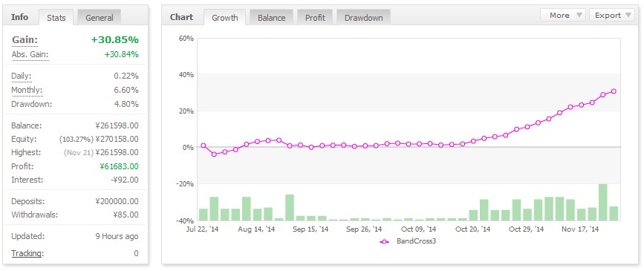Select the 6.60% monthly value

pos(126,91)
